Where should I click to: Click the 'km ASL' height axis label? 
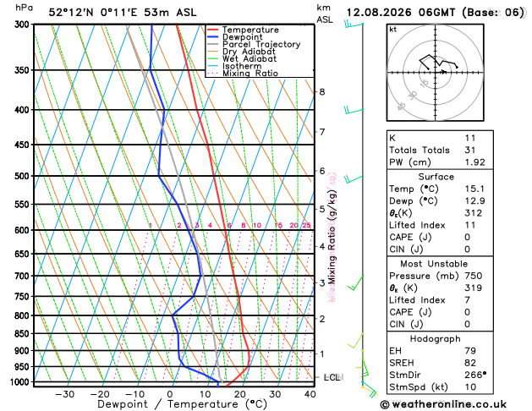click(x=324, y=14)
